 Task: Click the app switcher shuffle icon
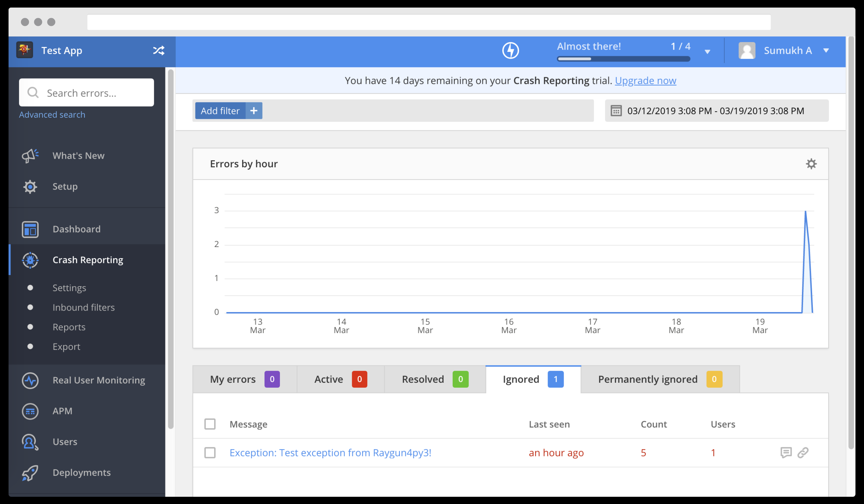158,51
